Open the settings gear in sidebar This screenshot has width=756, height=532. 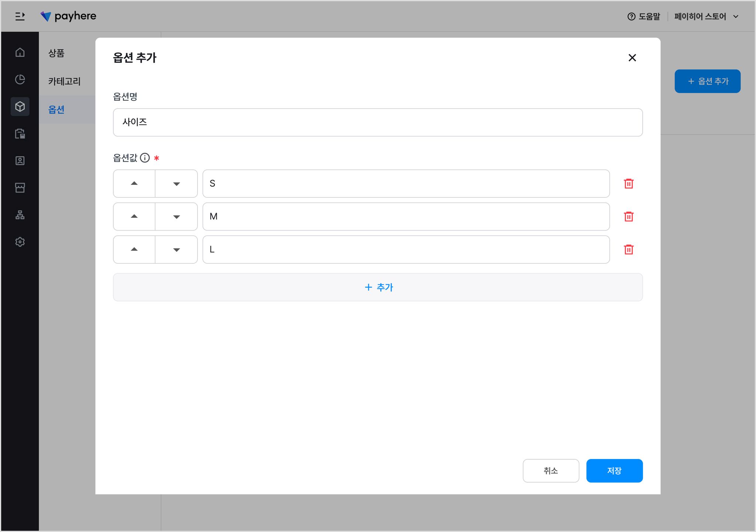pyautogui.click(x=20, y=242)
